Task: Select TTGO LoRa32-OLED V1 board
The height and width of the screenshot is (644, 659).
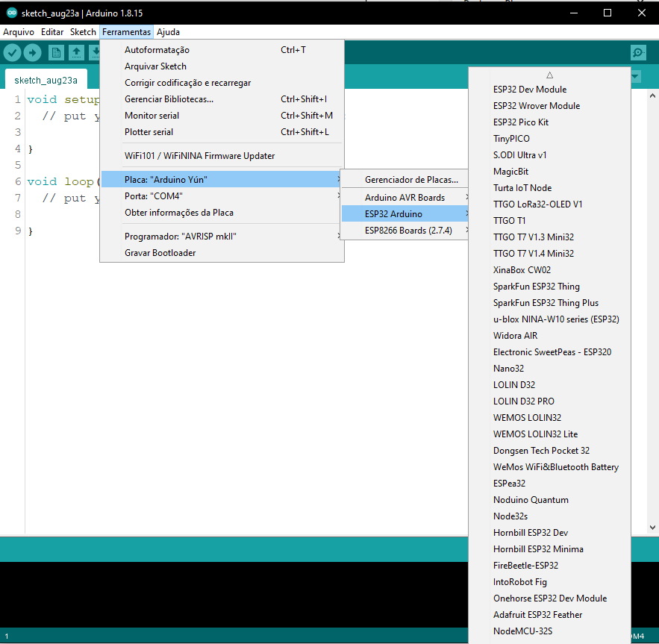Action: coord(550,204)
